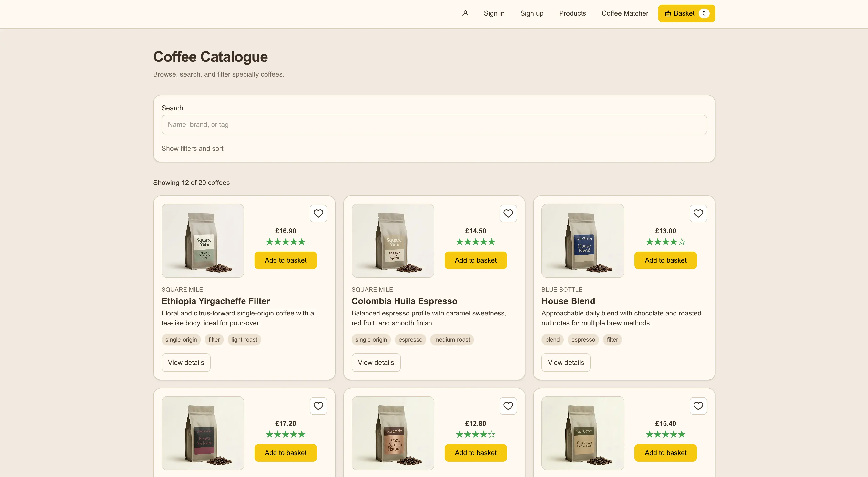Open the Coffee Matcher page
Viewport: 868px width, 477px height.
pyautogui.click(x=625, y=13)
